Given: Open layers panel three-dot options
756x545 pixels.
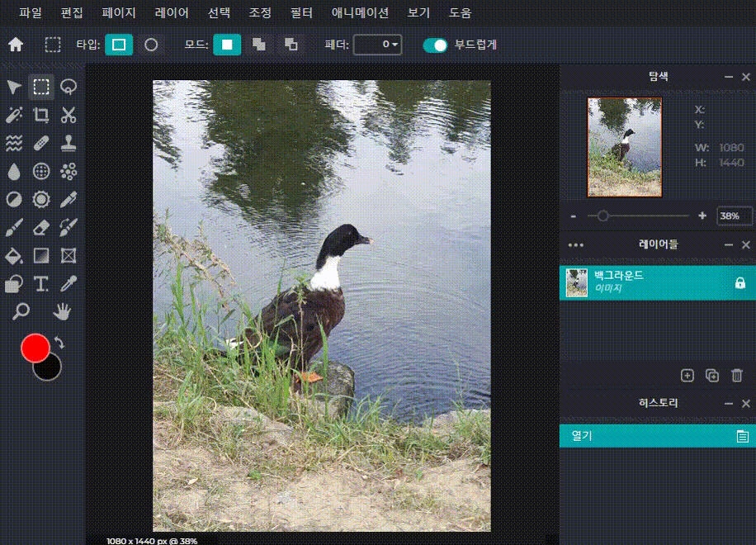Looking at the screenshot, I should [x=576, y=245].
